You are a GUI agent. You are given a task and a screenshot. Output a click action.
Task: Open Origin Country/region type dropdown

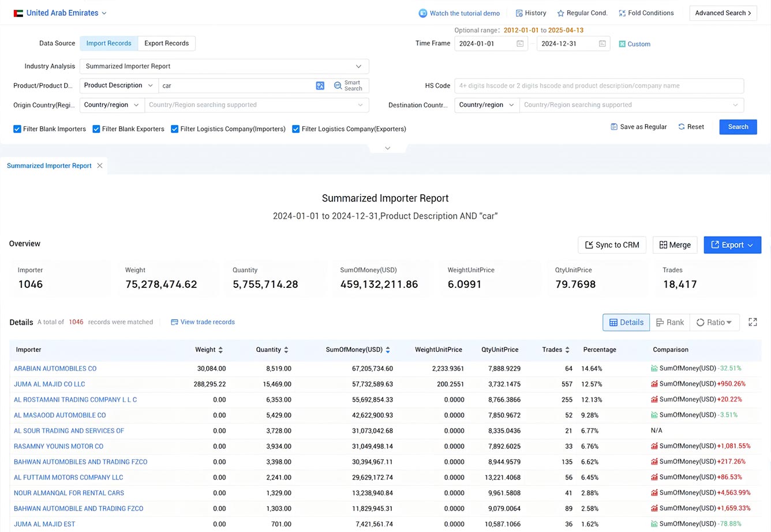point(112,105)
